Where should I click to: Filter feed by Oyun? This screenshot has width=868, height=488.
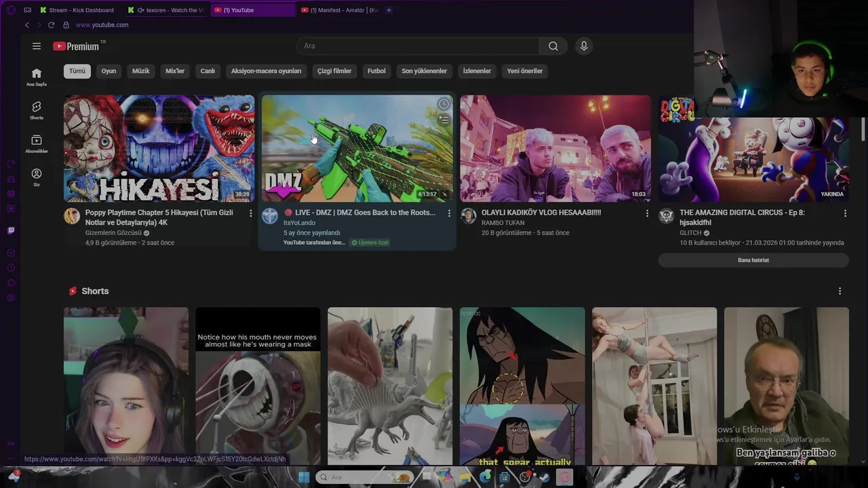pos(108,71)
